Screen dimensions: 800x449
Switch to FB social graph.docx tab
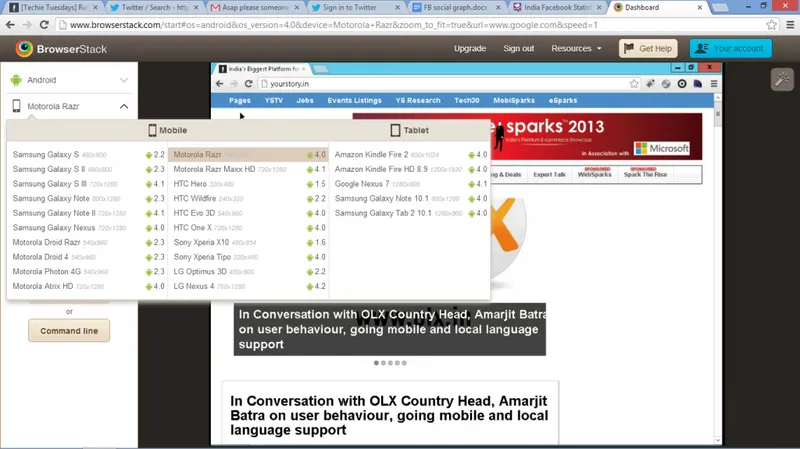(x=456, y=8)
